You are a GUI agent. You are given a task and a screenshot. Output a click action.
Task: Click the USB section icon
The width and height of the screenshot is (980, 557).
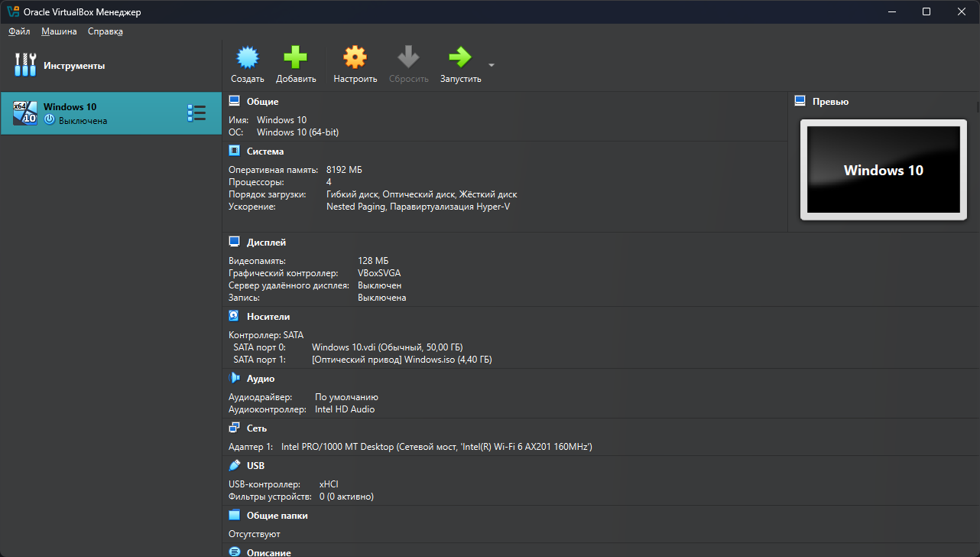[x=235, y=465]
